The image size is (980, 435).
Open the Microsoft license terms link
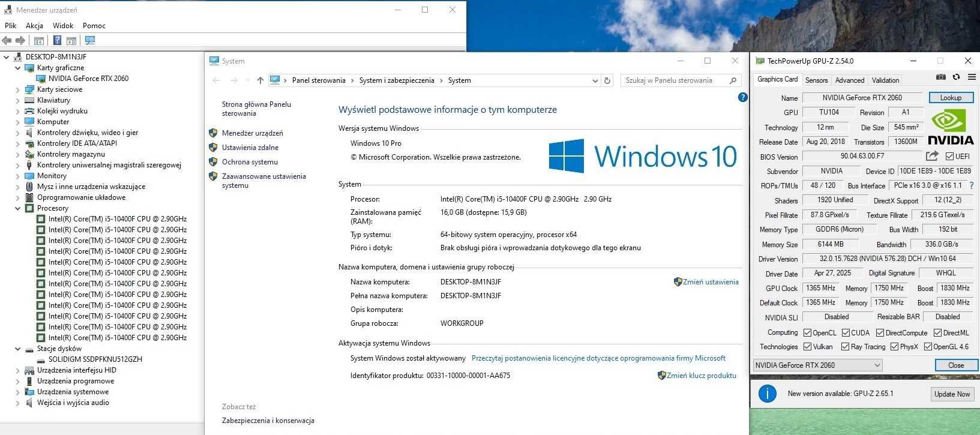click(598, 358)
